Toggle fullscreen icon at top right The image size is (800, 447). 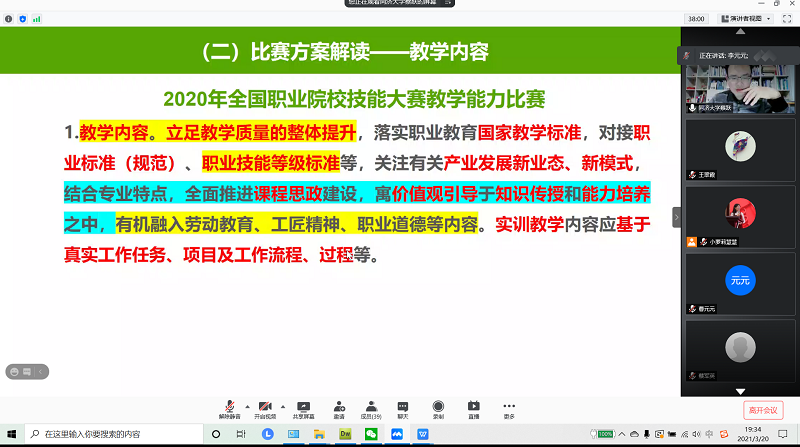tap(786, 18)
